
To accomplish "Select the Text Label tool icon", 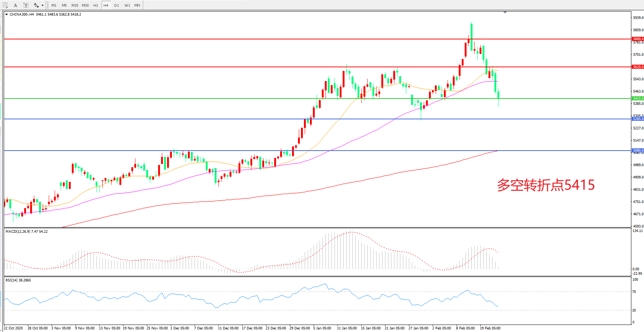I will (x=26, y=5).
